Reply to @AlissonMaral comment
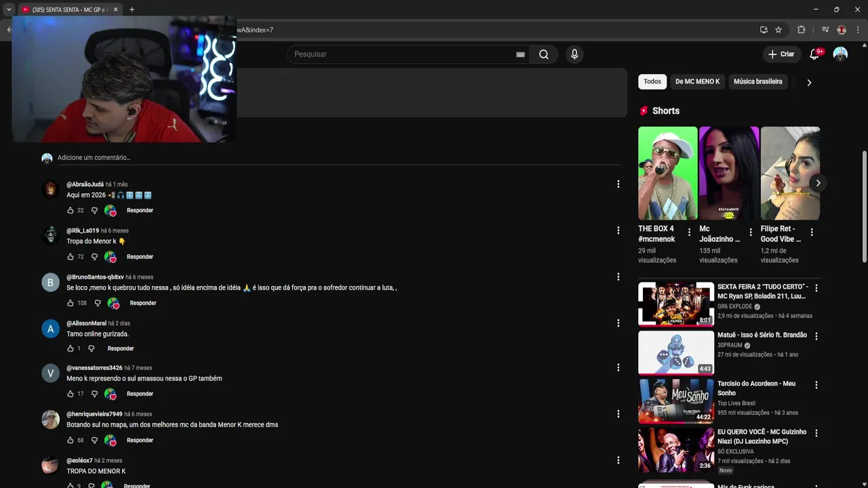 coord(121,348)
